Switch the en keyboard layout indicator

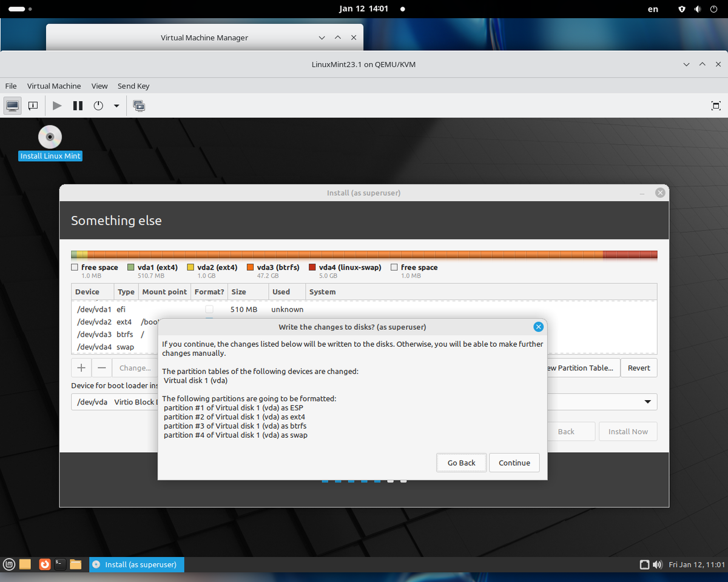click(653, 9)
